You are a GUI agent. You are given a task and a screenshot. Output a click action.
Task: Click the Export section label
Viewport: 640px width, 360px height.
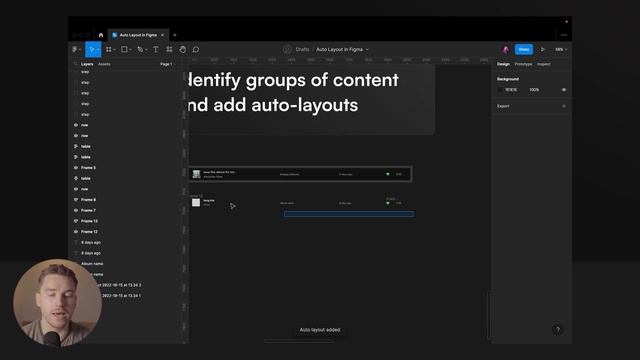tap(503, 106)
